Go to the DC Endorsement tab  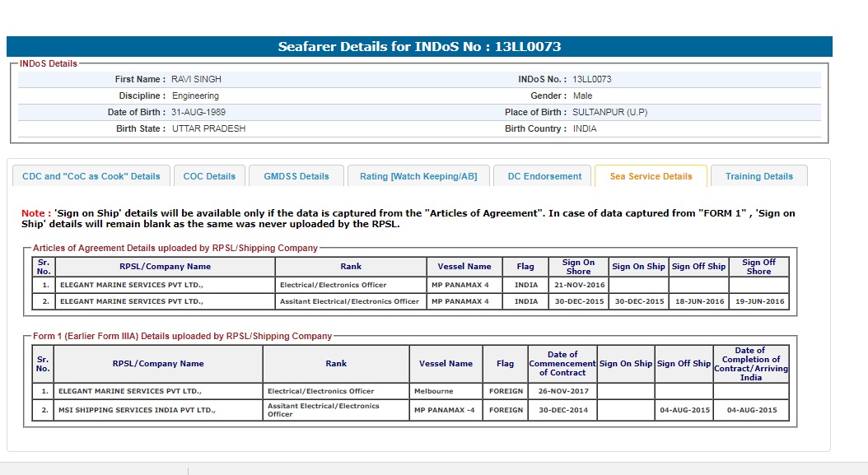(544, 176)
